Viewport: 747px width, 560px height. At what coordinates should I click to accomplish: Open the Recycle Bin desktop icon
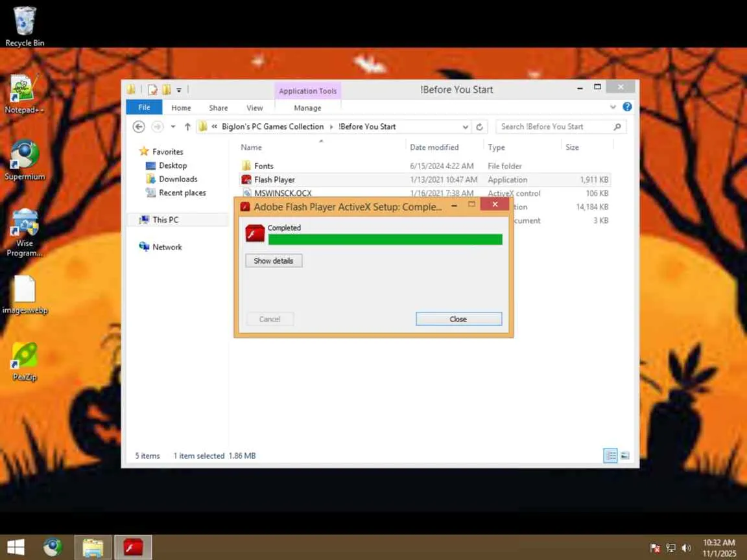[24, 26]
